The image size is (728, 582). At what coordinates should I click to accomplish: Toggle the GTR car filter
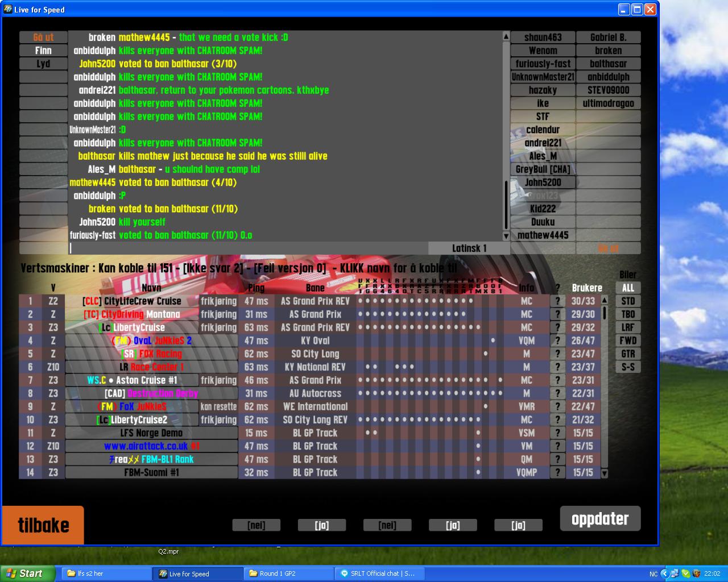pos(628,354)
